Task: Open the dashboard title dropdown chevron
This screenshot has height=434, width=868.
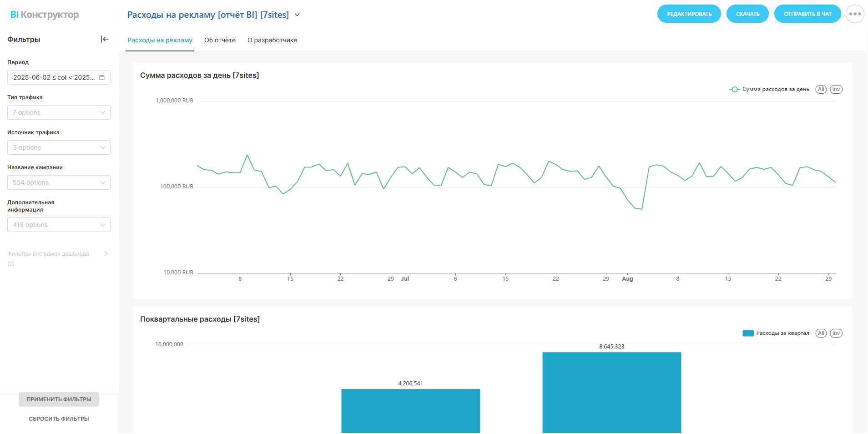Action: (x=297, y=15)
